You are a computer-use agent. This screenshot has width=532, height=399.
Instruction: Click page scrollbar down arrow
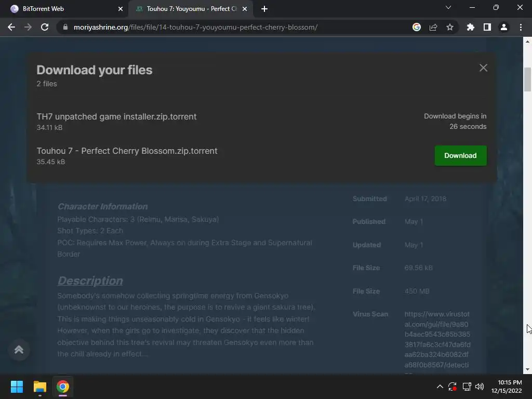pyautogui.click(x=527, y=369)
